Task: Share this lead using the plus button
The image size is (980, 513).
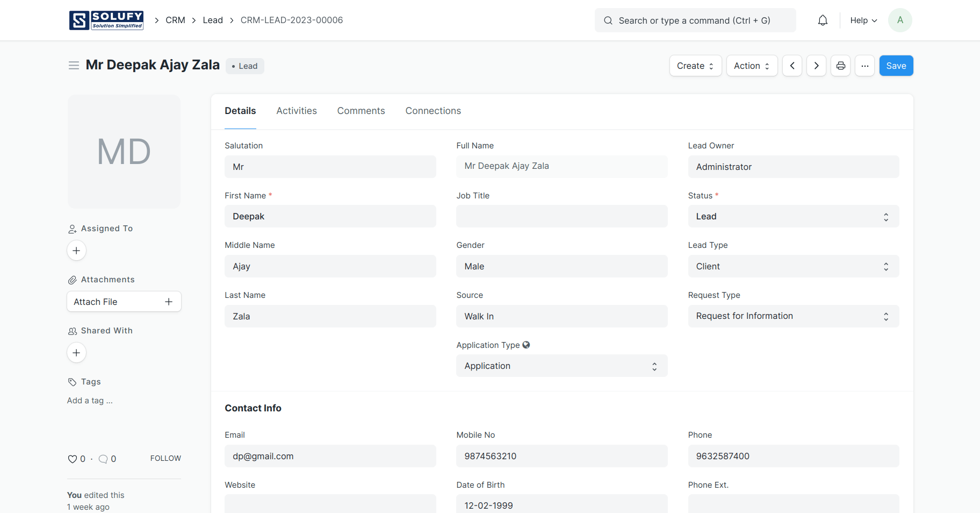Action: coord(76,353)
